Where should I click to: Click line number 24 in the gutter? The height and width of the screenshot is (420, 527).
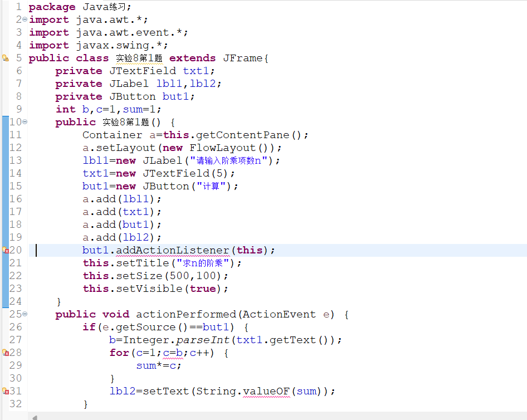pos(16,301)
